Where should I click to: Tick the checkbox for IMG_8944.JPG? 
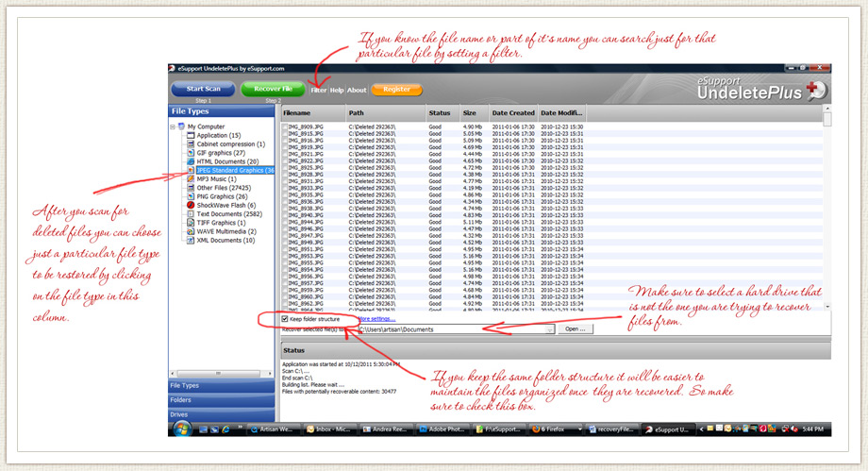point(285,222)
